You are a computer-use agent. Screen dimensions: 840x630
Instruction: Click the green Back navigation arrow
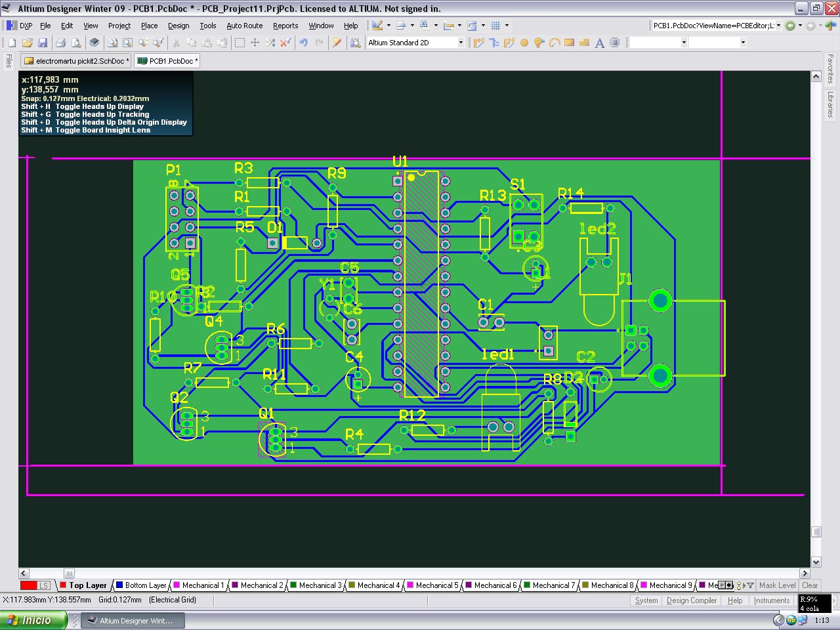[790, 26]
